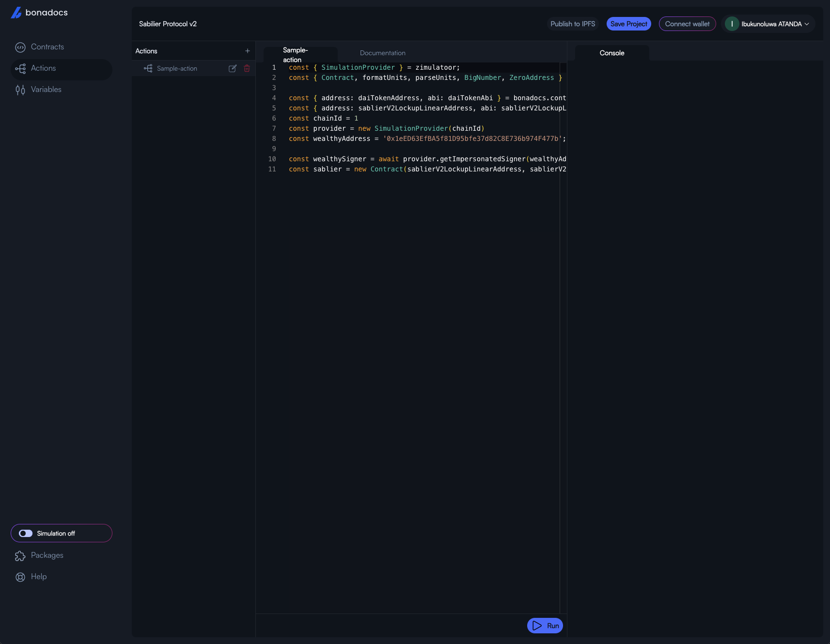Open Packages puzzle icon

point(20,556)
